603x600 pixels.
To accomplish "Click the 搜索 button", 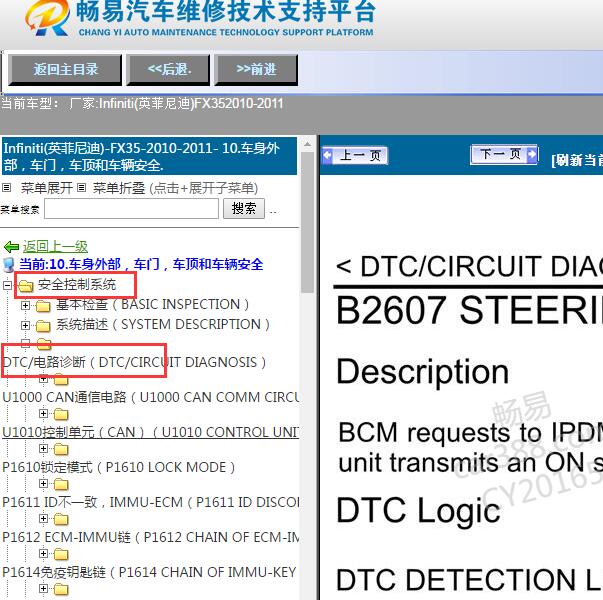I will pos(244,208).
